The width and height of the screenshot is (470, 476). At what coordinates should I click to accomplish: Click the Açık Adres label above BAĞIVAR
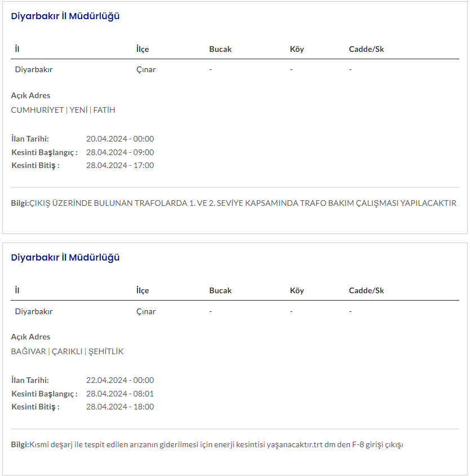(x=30, y=337)
